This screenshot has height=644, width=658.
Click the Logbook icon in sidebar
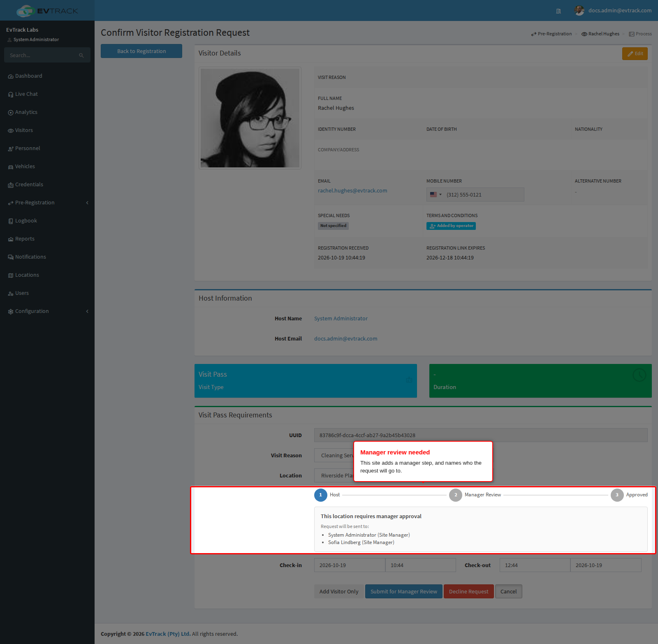tap(11, 221)
